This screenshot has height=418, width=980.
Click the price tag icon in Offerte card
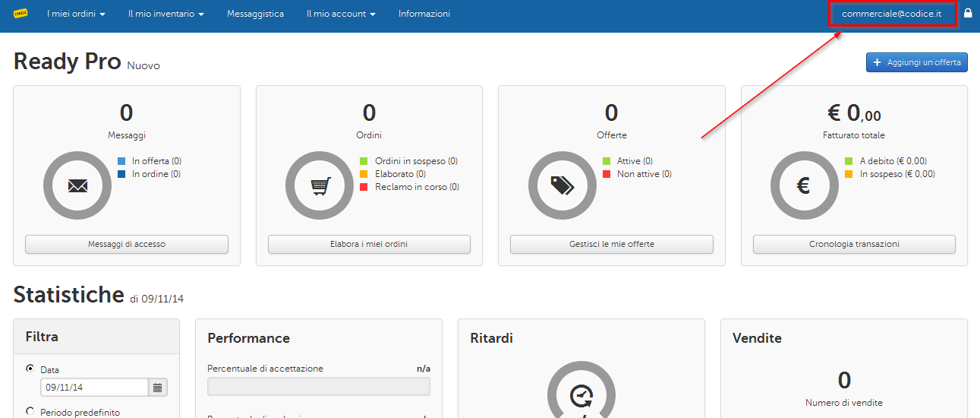[x=562, y=185]
